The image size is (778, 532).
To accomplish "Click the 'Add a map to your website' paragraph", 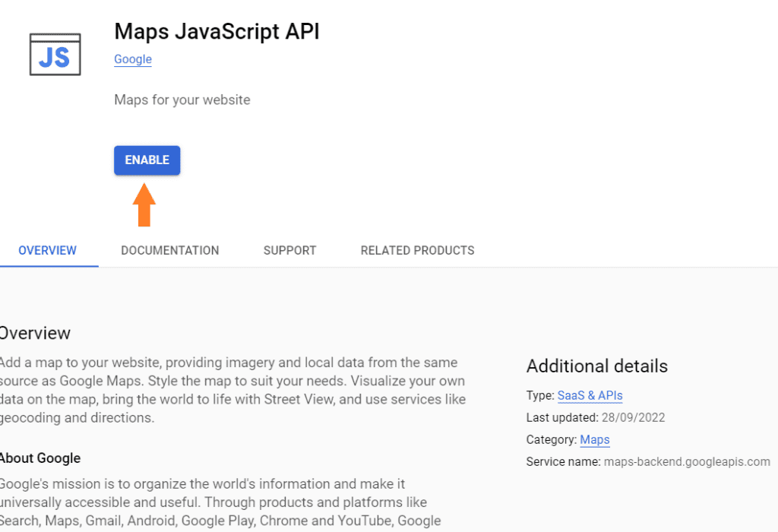I will click(232, 390).
